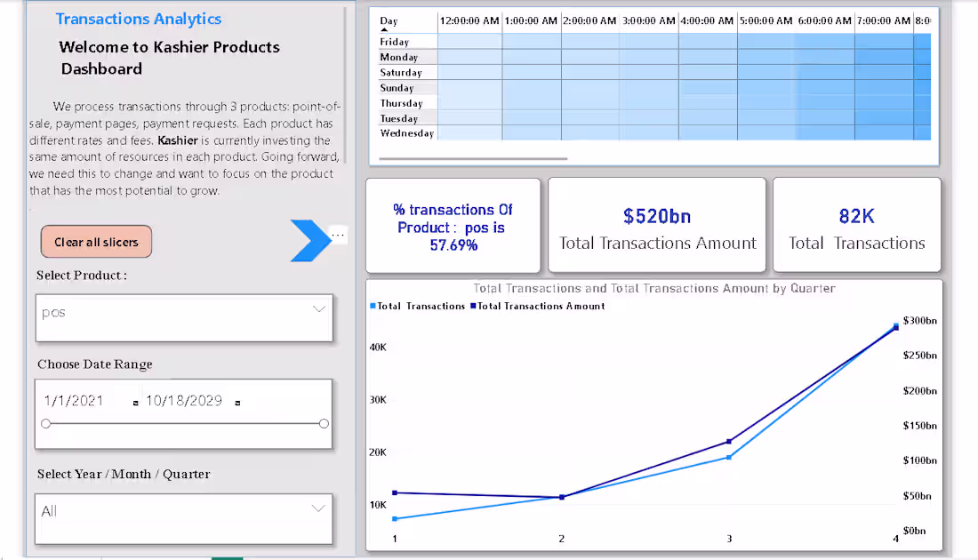Click the right handle of the date range slider
978x560 pixels.
[x=324, y=424]
